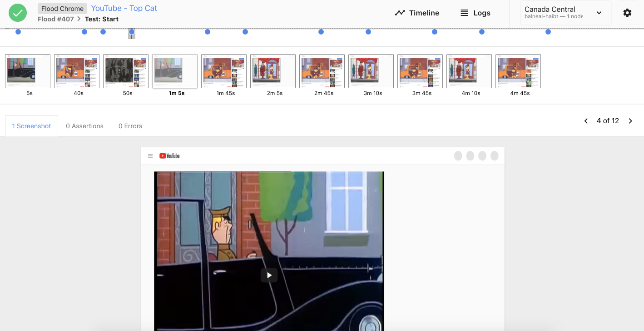Open the hamburger menu in YouTube preview

(x=150, y=156)
